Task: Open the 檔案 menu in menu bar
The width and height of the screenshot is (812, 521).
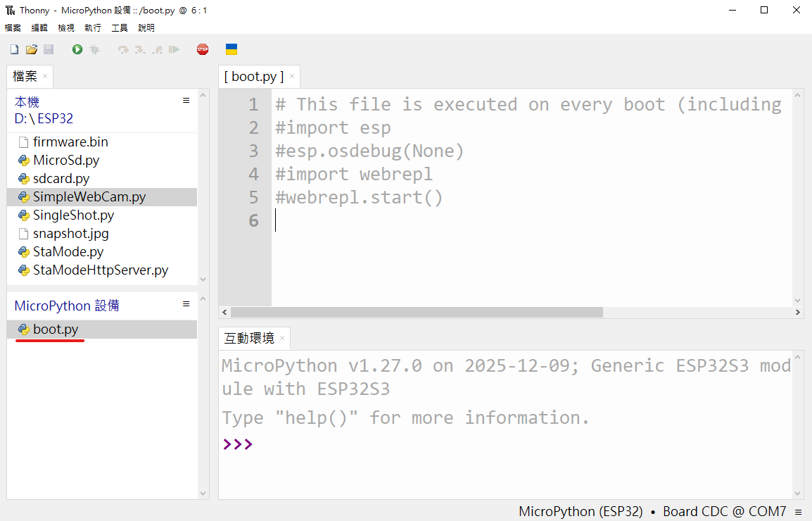Action: click(x=13, y=28)
